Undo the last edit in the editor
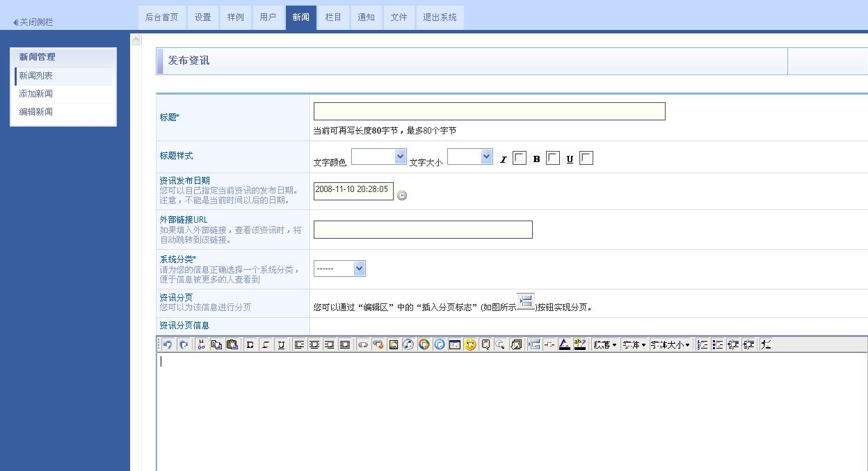 [168, 344]
